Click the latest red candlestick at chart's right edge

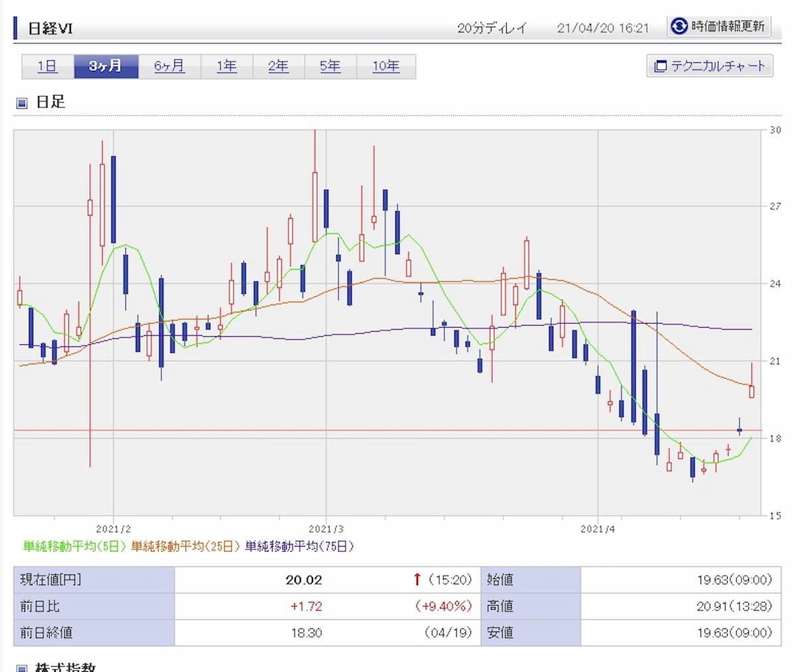pyautogui.click(x=752, y=391)
